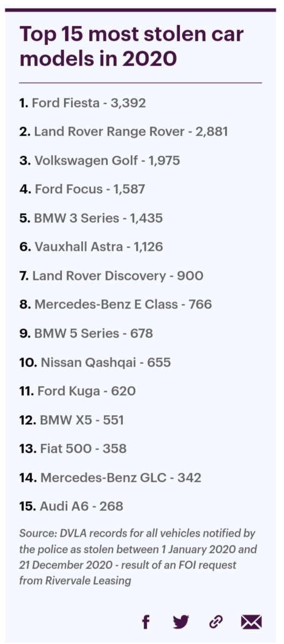Click the heading 'Top 15 most stolen car models in 2020'
Screen dimensions: 284x644
[x=131, y=46]
